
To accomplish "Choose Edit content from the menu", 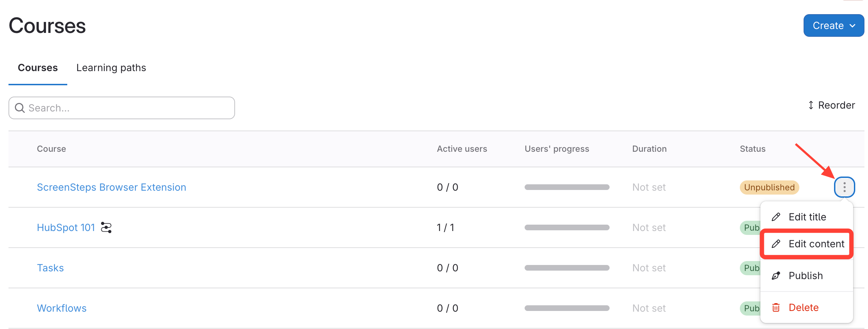I will pyautogui.click(x=816, y=244).
